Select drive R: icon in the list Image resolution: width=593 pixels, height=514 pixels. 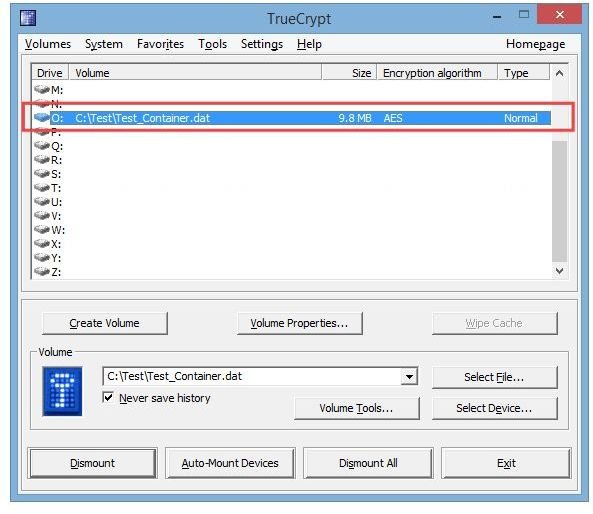[42, 160]
